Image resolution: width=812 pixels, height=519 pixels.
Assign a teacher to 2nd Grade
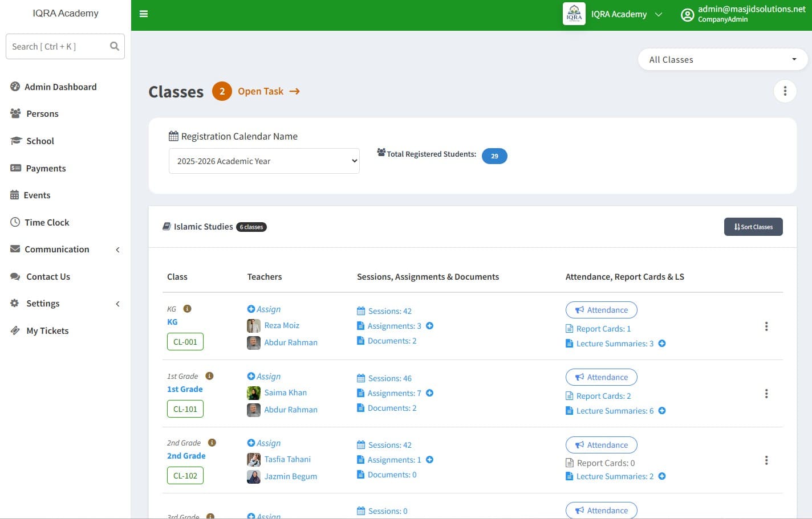(x=264, y=443)
